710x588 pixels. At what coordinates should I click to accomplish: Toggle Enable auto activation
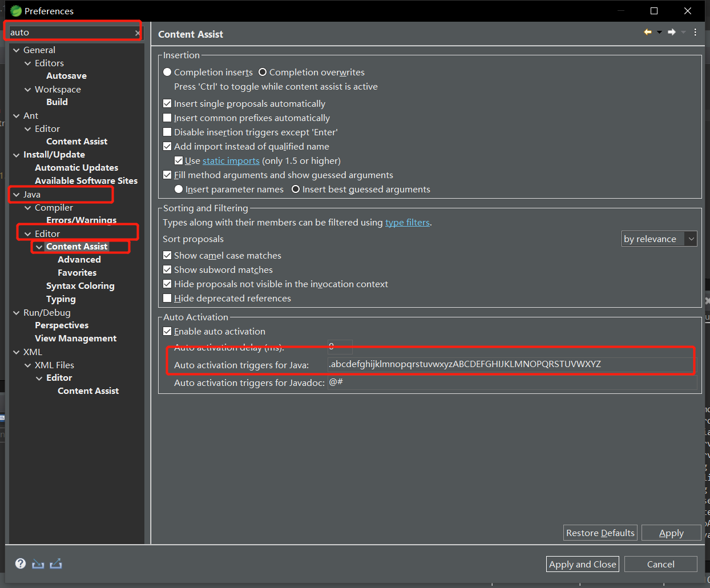point(167,331)
